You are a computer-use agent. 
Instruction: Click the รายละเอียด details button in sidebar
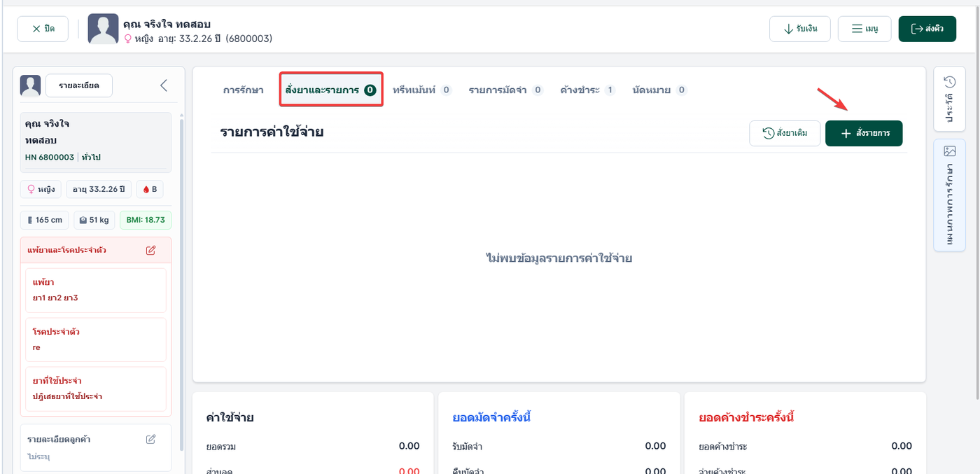[x=79, y=85]
